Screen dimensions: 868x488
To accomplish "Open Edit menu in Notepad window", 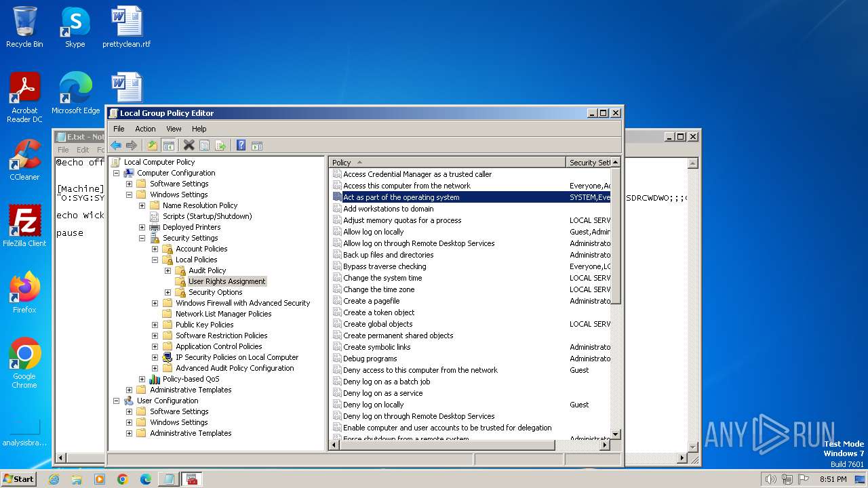I will [83, 150].
